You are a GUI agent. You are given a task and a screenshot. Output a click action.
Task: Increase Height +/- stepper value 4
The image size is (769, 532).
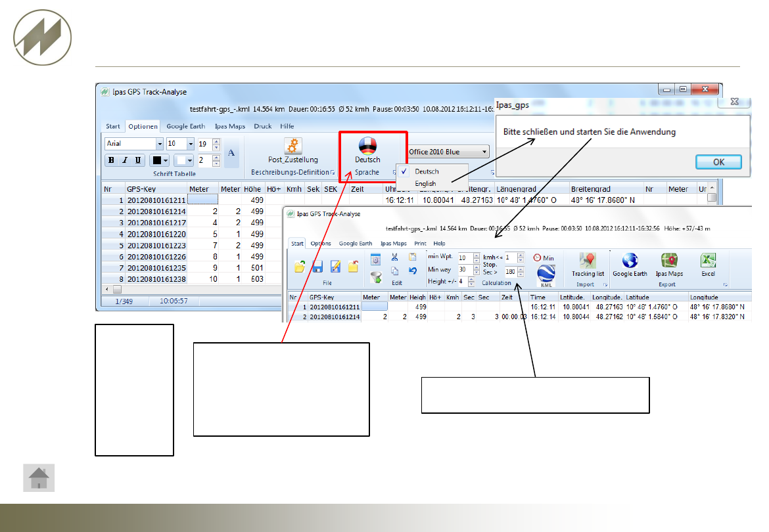coord(471,279)
